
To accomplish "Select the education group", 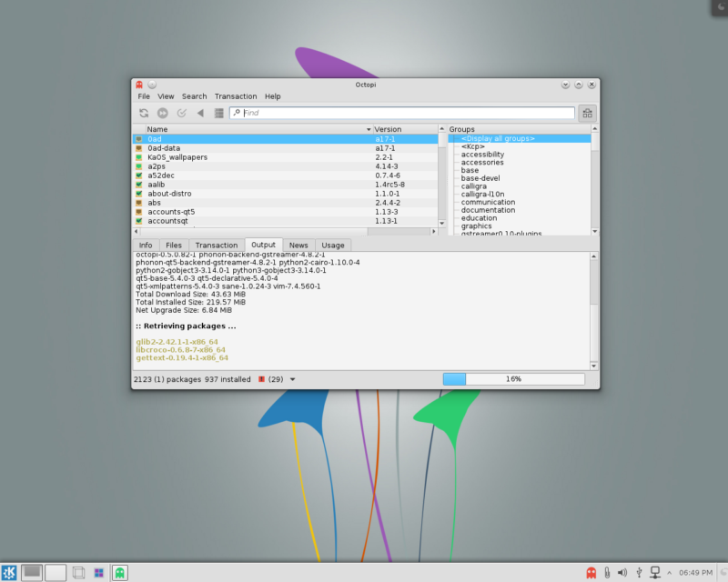I will coord(479,218).
